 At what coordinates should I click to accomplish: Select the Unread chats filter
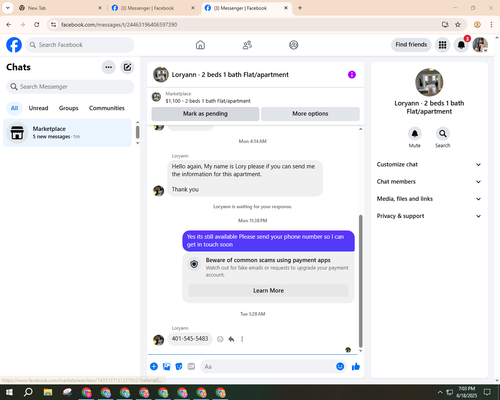[x=38, y=108]
